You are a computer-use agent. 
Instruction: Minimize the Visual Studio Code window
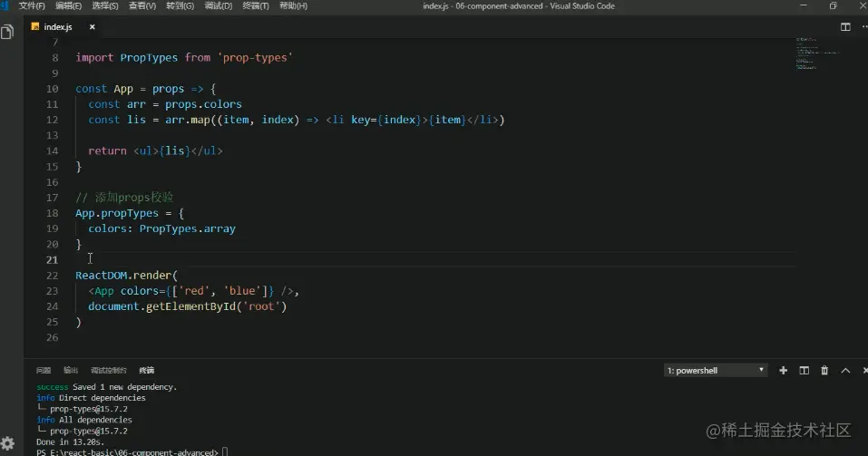[804, 5]
